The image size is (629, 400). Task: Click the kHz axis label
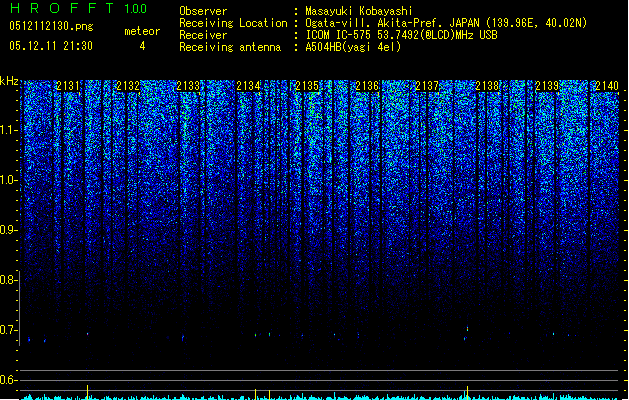(9, 81)
